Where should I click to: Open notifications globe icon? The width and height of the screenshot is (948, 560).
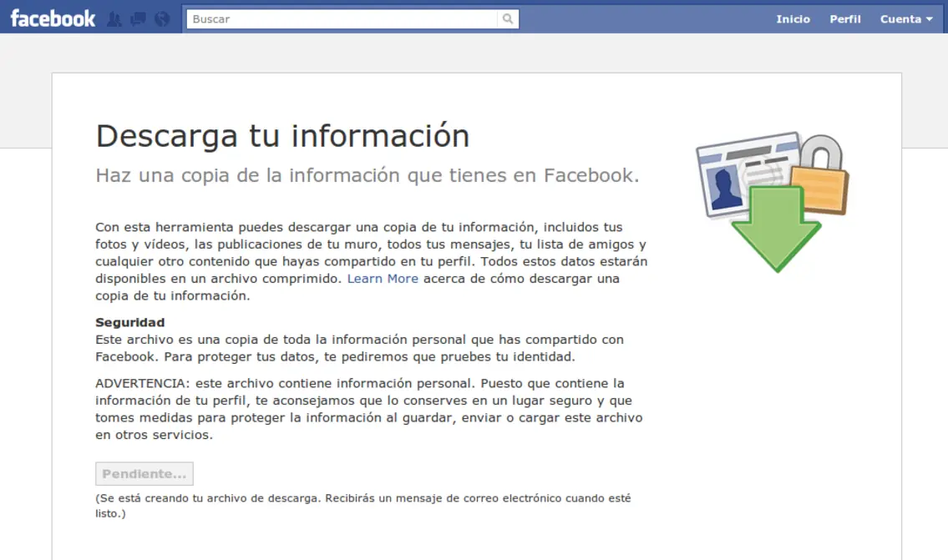click(x=161, y=19)
